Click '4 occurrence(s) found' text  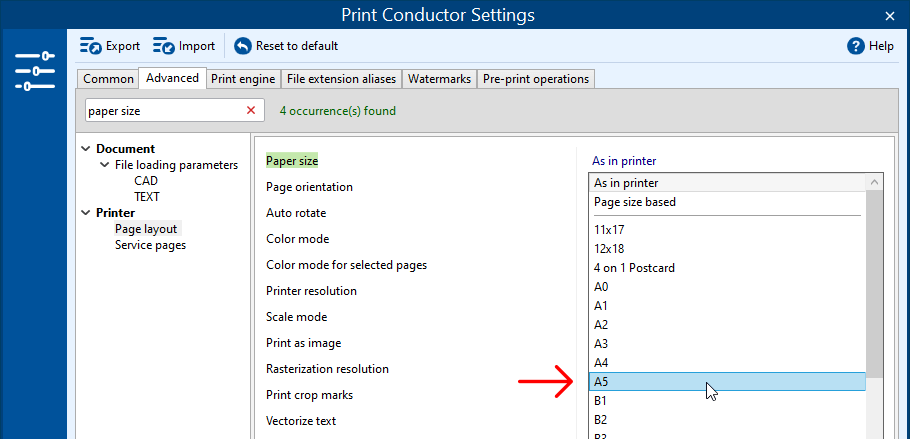point(337,110)
